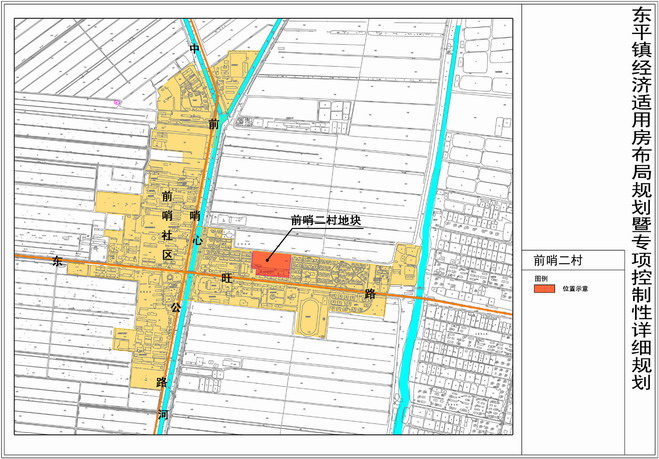Screen dimensions: 659x459
Task: Click the 社 character in the community label
Action: (x=167, y=233)
